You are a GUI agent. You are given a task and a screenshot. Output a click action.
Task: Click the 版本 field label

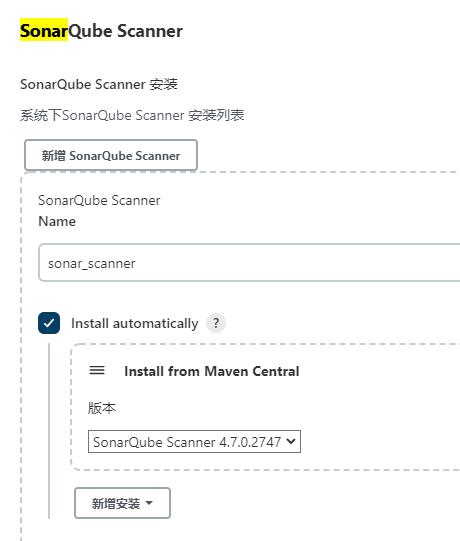pyautogui.click(x=102, y=408)
